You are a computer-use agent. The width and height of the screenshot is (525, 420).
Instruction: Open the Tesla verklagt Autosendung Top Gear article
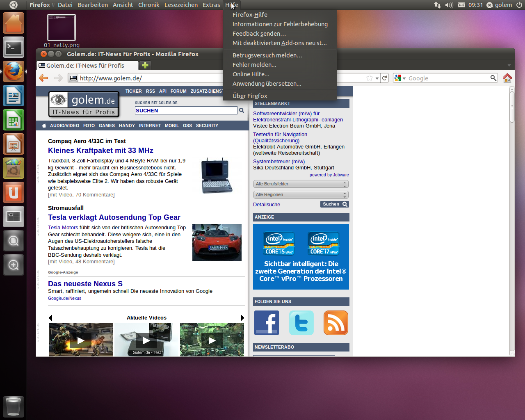(114, 217)
